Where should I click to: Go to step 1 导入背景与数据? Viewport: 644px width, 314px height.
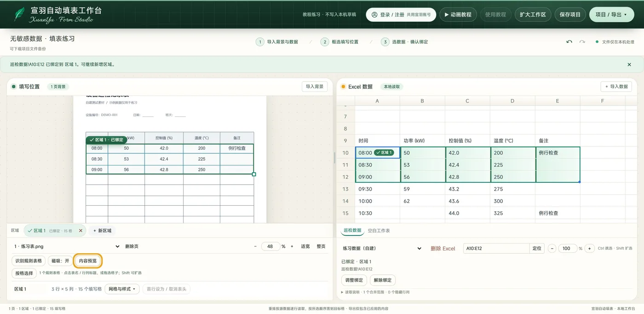277,42
